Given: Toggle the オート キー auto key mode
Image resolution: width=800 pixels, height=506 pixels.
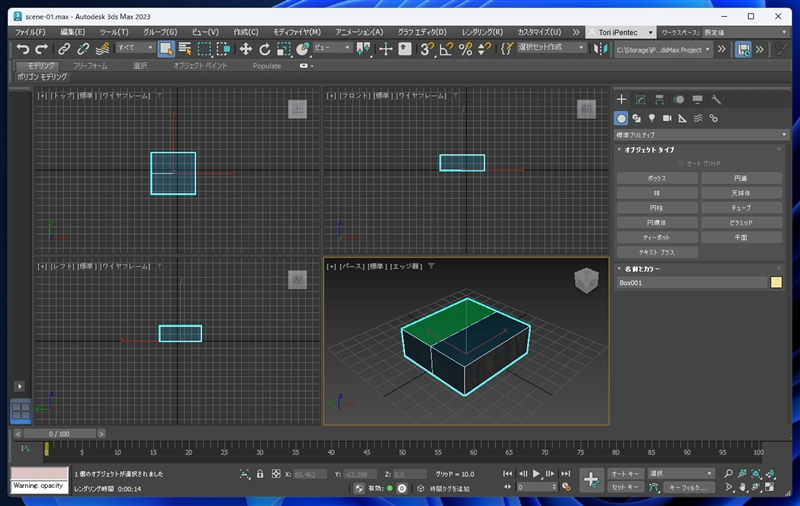Looking at the screenshot, I should (625, 474).
